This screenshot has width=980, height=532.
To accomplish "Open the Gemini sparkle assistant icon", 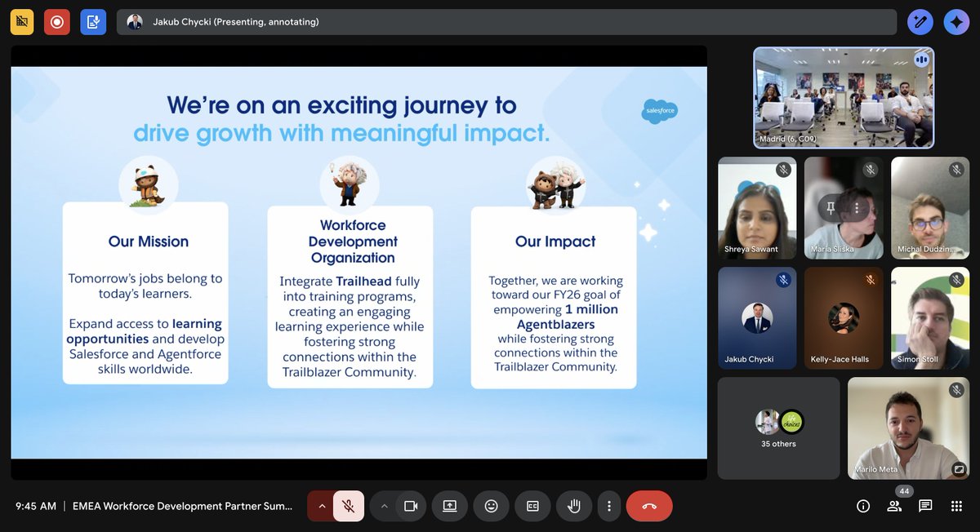I will [x=956, y=22].
